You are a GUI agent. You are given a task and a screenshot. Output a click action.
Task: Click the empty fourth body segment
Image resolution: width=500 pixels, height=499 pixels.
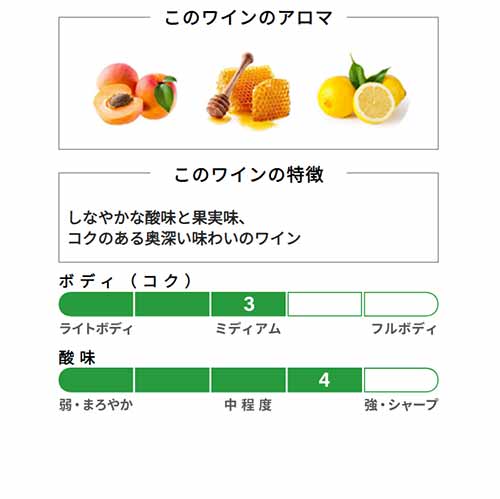324,304
